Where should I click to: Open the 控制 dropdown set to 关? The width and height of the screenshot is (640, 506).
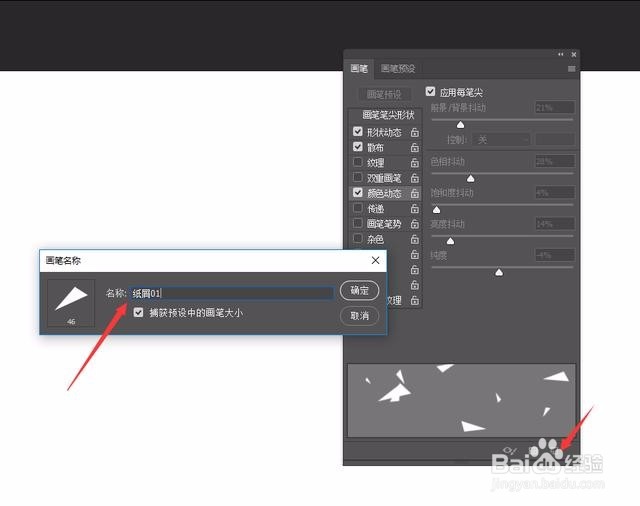point(501,140)
